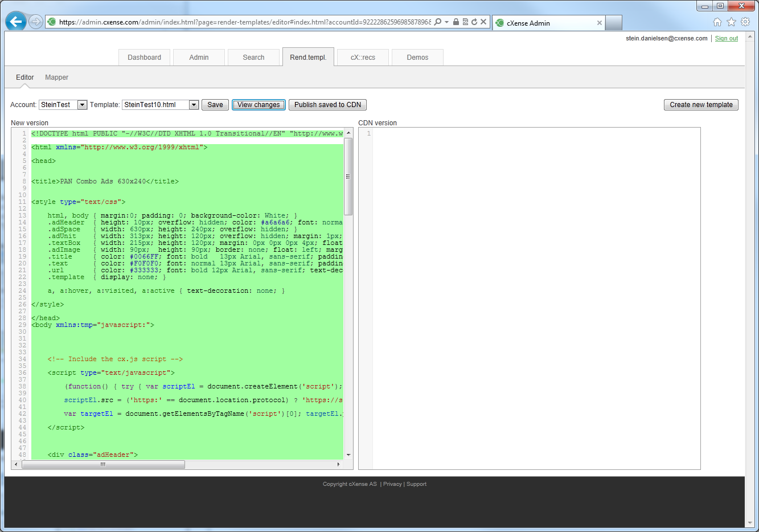Image resolution: width=759 pixels, height=532 pixels.
Task: Open Favorites star icon
Action: (731, 22)
